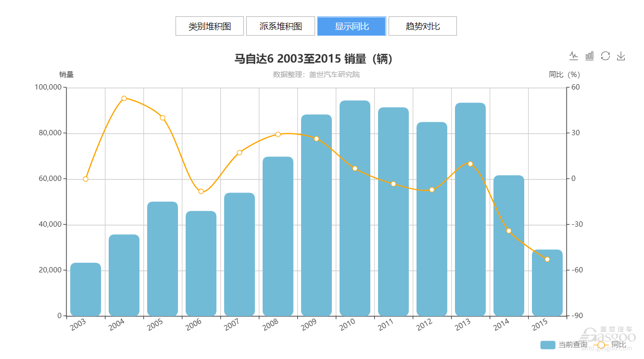Image resolution: width=644 pixels, height=359 pixels.
Task: Click the 2009 sales bar
Action: click(x=316, y=215)
